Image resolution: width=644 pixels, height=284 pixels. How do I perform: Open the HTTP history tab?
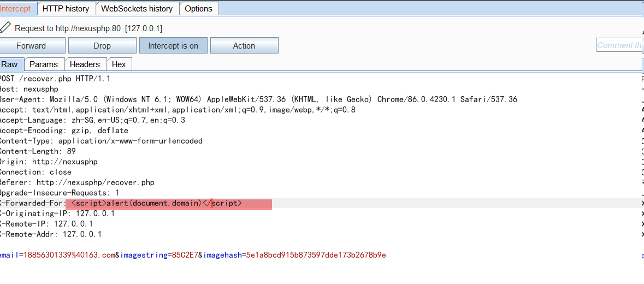(x=66, y=9)
